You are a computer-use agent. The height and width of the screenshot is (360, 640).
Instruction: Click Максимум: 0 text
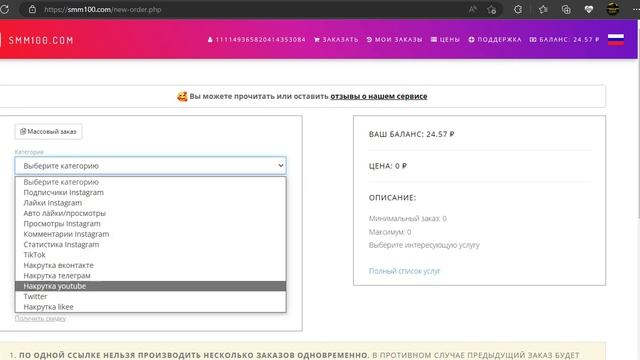point(390,232)
